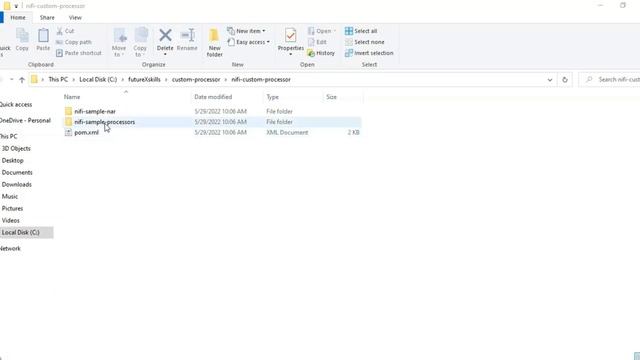Click the Open button in Open group
The image size is (640, 360).
pyautogui.click(x=321, y=31)
